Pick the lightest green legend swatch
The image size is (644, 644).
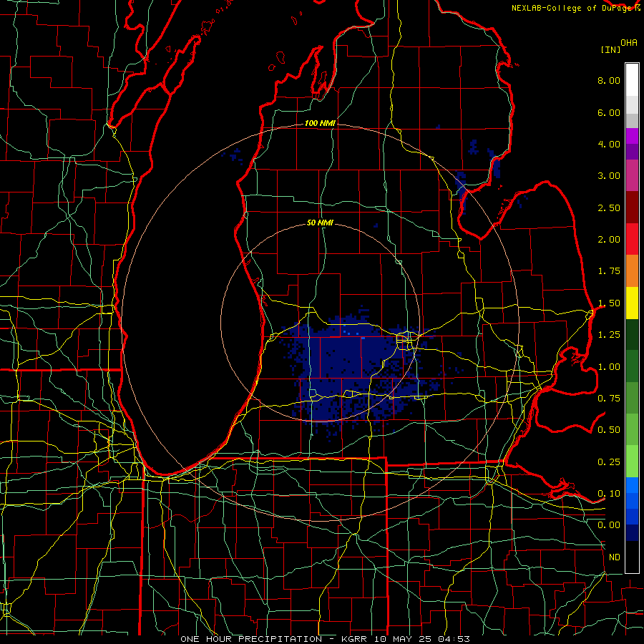click(632, 462)
